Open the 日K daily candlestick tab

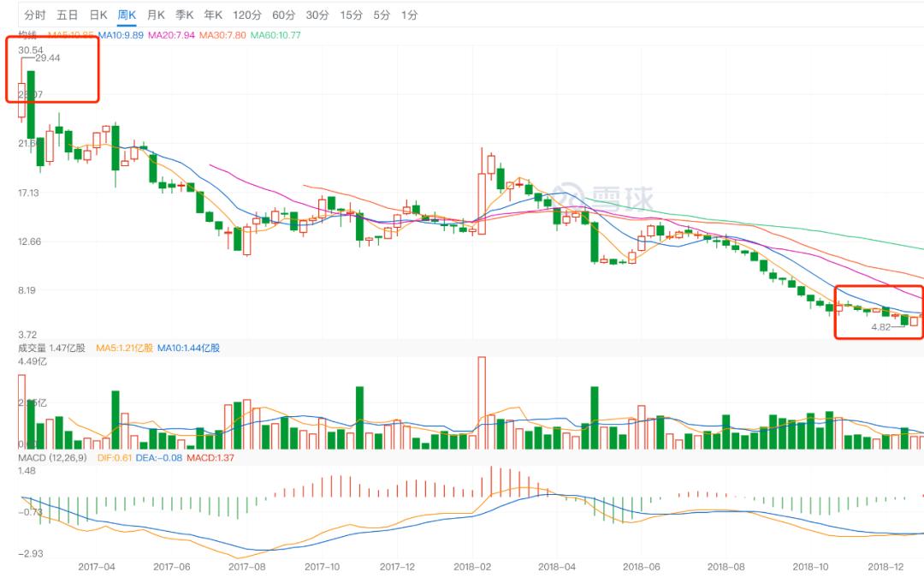point(98,15)
